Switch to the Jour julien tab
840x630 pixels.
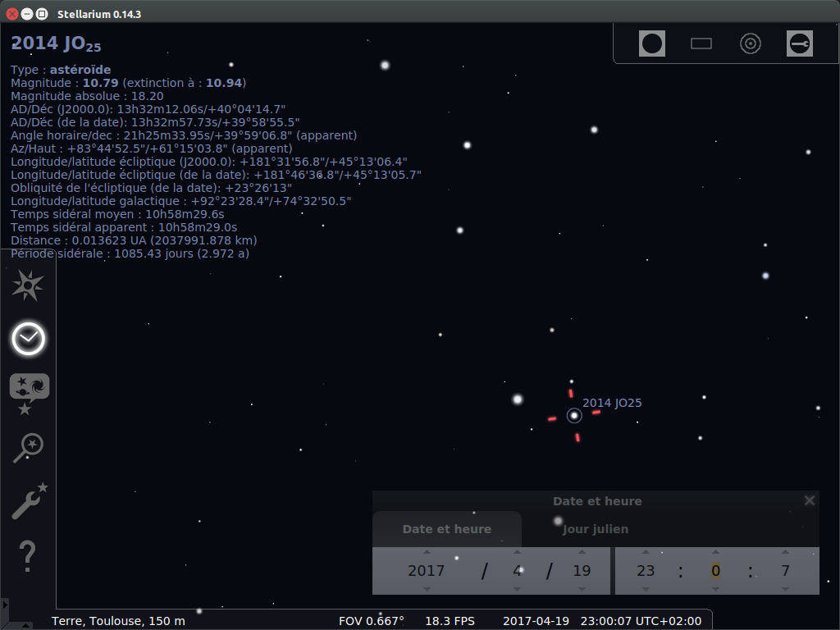596,529
